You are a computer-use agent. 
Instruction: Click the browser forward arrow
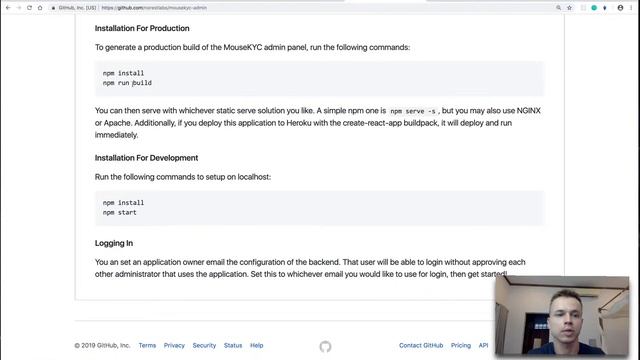pyautogui.click(x=18, y=8)
